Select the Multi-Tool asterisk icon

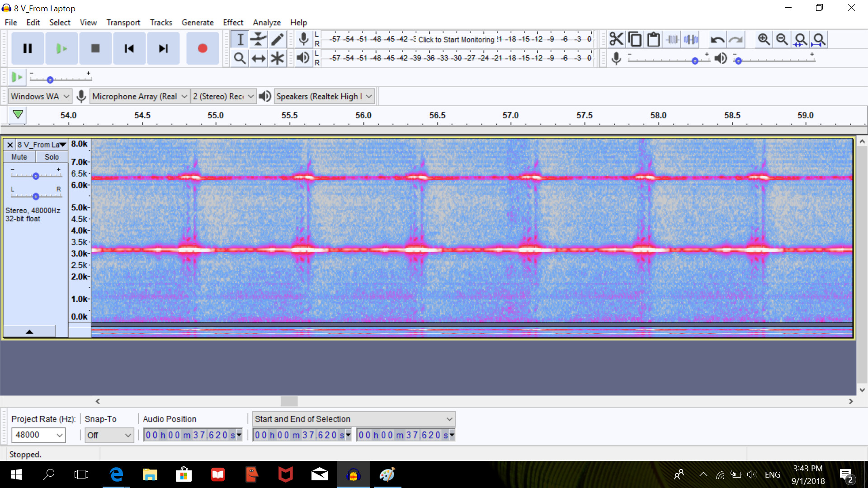coord(277,58)
